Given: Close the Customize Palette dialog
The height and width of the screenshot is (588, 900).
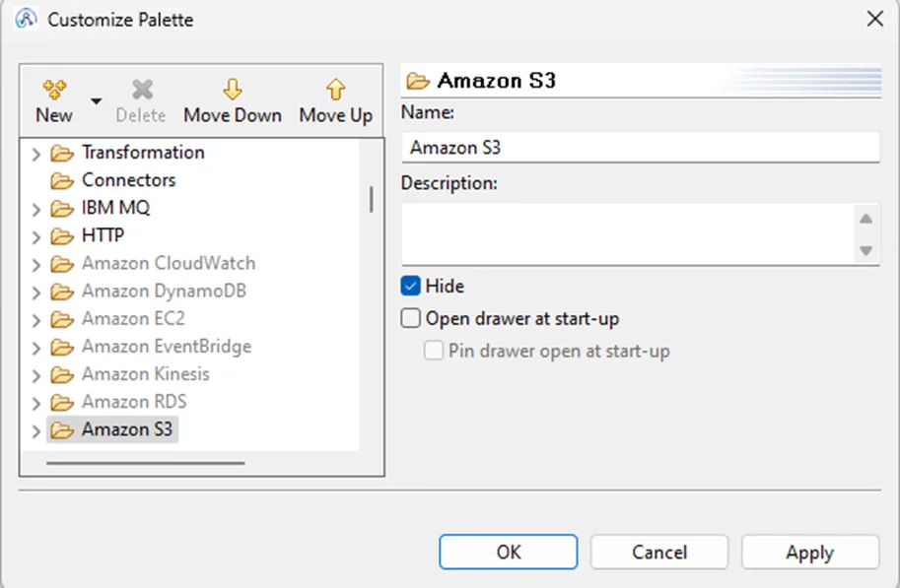Looking at the screenshot, I should coord(874,19).
